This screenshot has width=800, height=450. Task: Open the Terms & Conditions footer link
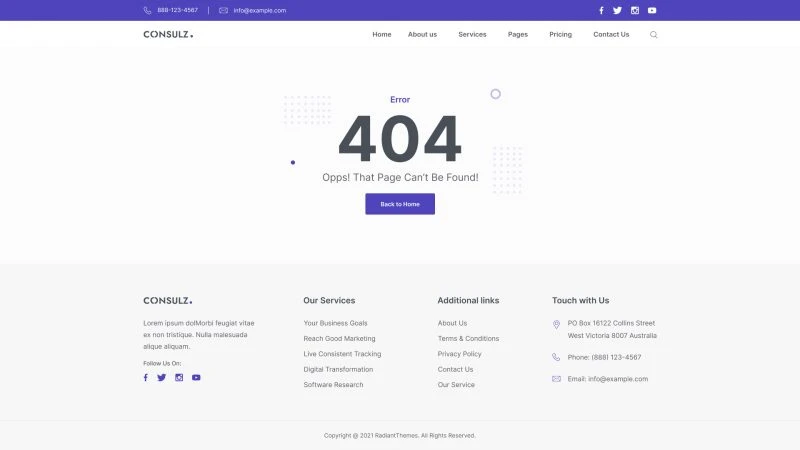pyautogui.click(x=468, y=339)
